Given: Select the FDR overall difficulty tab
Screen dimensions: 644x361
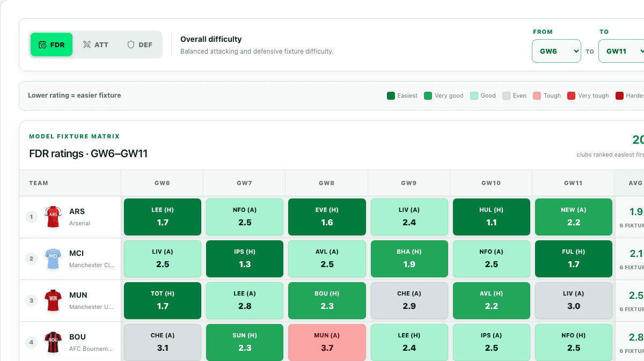Looking at the screenshot, I should [52, 45].
